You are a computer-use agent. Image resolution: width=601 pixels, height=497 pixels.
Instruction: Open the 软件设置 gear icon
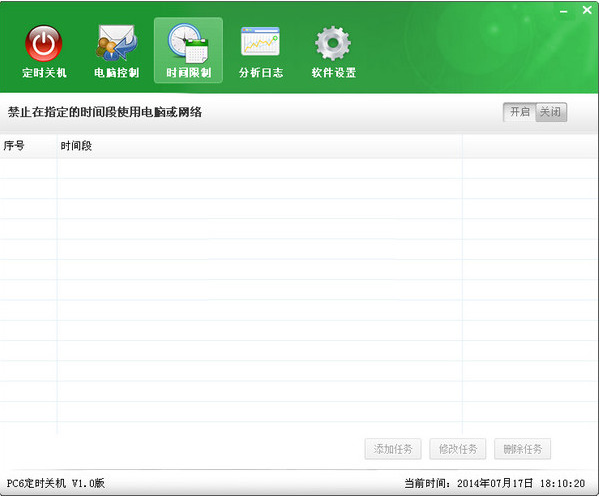click(333, 43)
